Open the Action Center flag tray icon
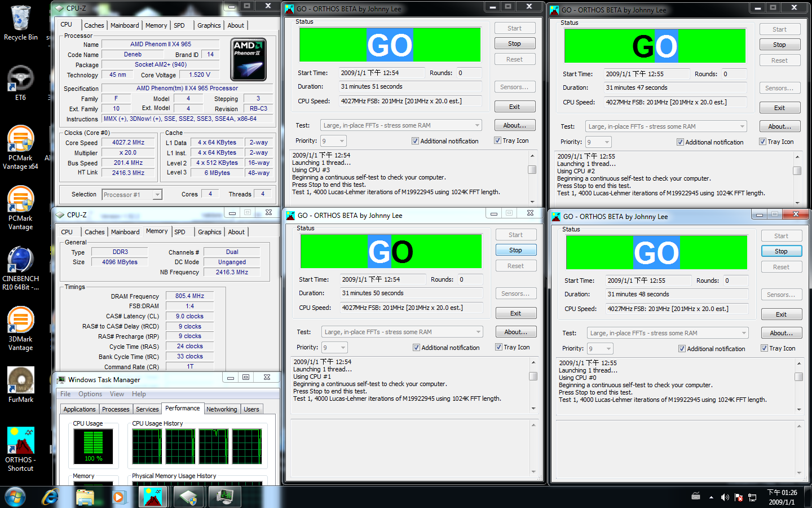The width and height of the screenshot is (812, 508). [x=739, y=497]
